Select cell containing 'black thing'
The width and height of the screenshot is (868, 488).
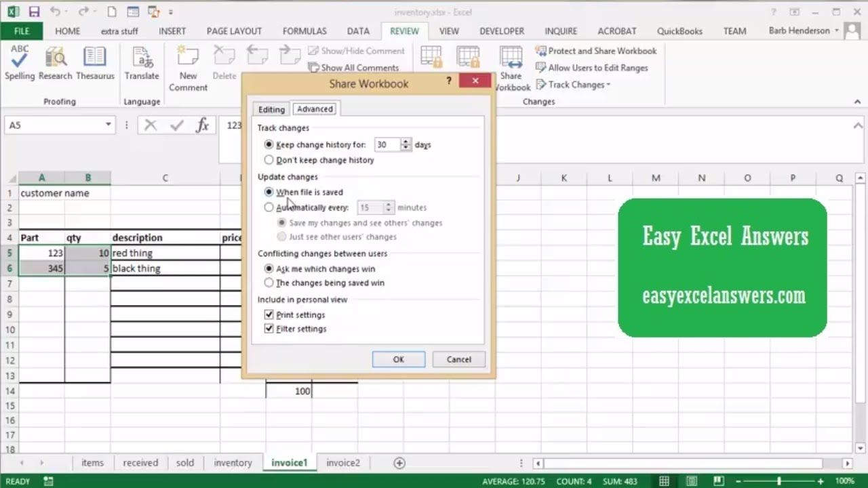click(x=165, y=268)
